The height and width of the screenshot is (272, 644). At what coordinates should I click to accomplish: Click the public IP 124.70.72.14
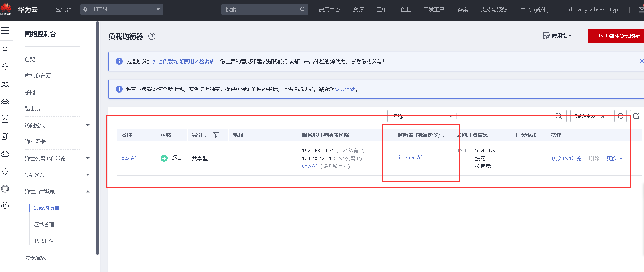coord(317,158)
